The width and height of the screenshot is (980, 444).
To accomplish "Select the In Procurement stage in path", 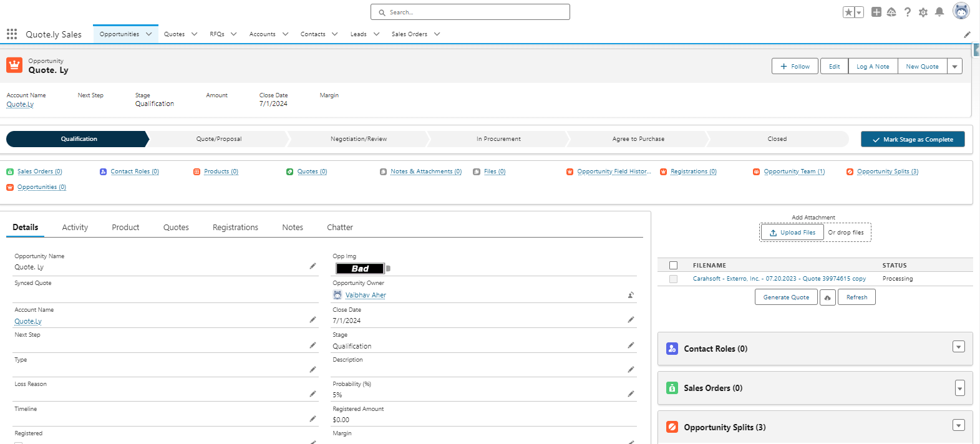I will click(498, 139).
